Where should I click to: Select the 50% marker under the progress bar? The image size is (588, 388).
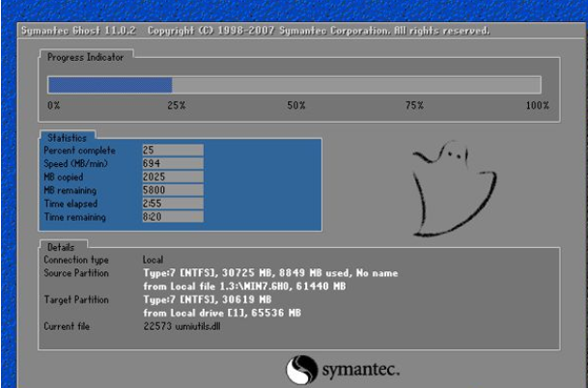point(295,104)
